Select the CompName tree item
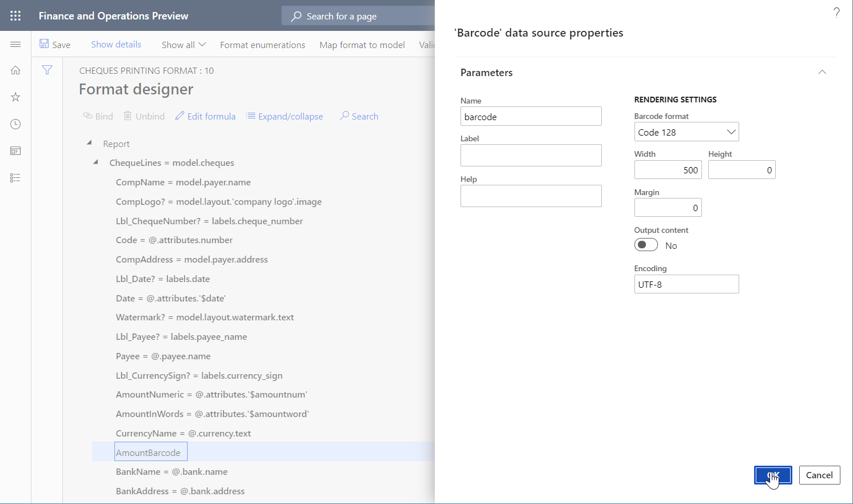Image resolution: width=853 pixels, height=504 pixels. tap(183, 182)
